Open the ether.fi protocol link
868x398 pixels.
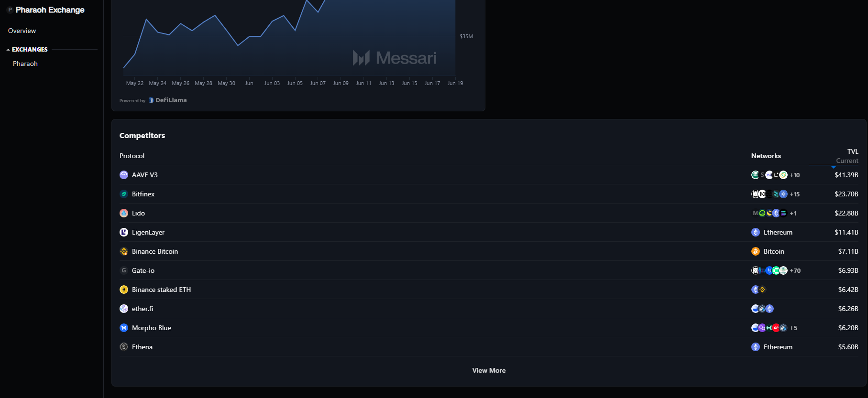pos(143,309)
